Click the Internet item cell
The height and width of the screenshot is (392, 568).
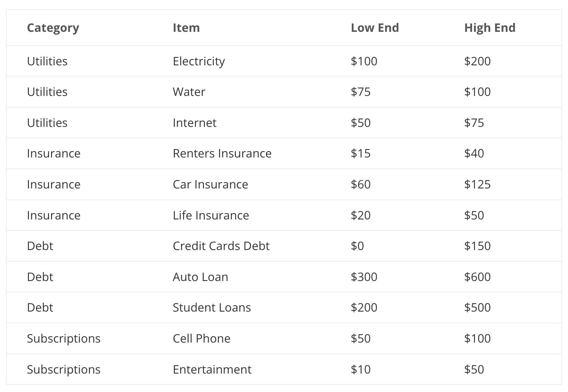194,123
